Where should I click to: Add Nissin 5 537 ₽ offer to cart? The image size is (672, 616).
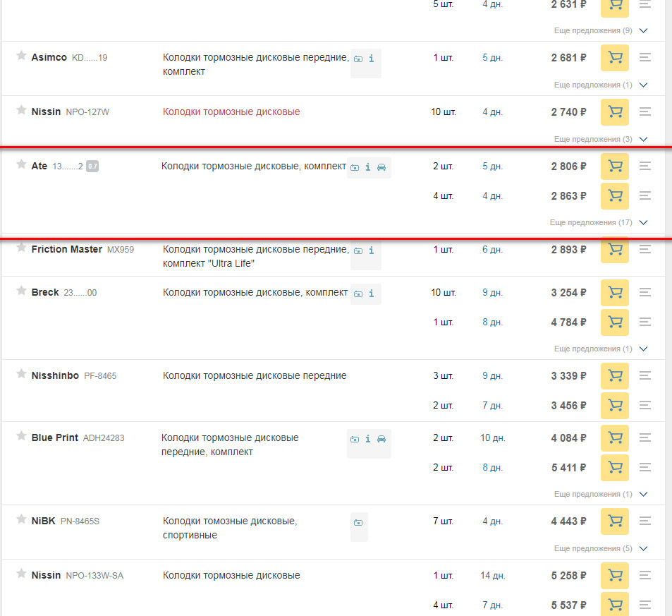pos(615,605)
